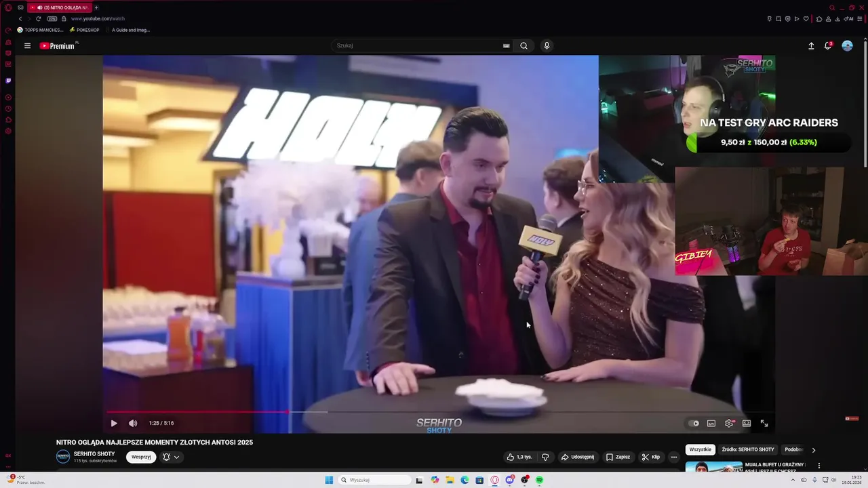Screen dimensions: 868x488
Task: Open the A Guide and Imag... bookmark
Action: pos(130,30)
